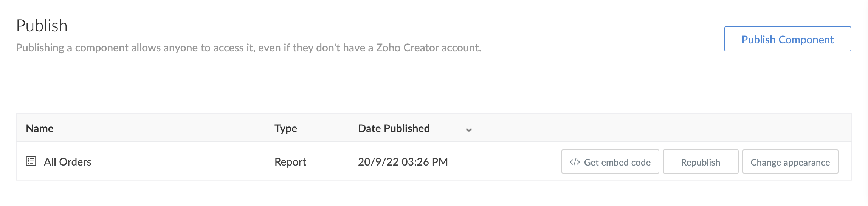Click the Zoho Creator account text

tap(428, 48)
